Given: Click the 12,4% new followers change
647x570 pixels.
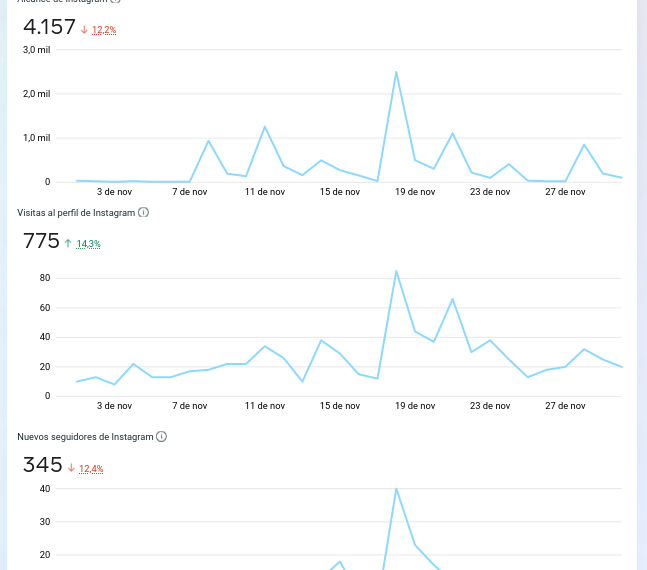Looking at the screenshot, I should (x=91, y=469).
